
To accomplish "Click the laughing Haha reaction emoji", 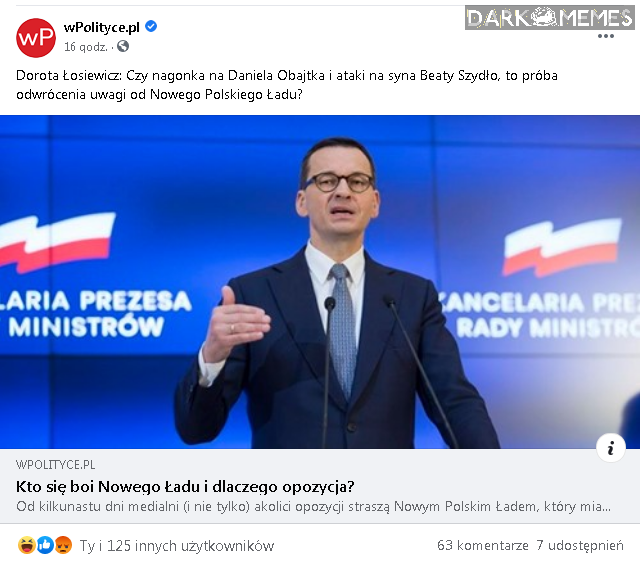I will (27, 545).
